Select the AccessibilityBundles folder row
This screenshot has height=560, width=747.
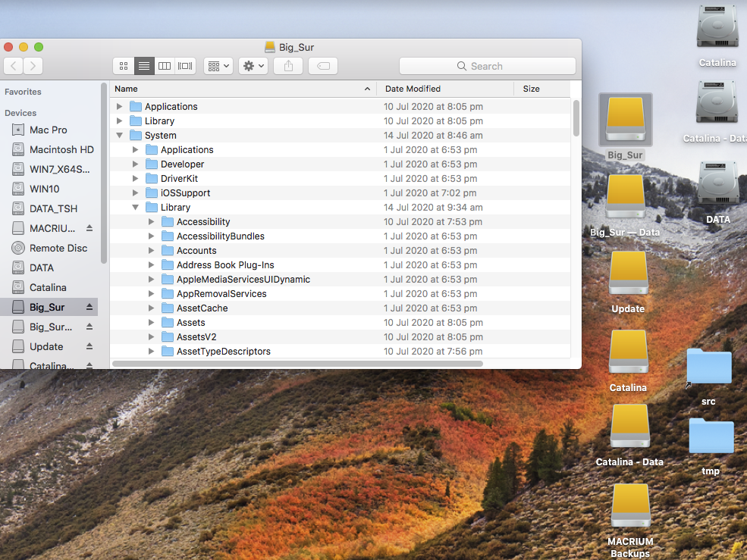pyautogui.click(x=341, y=236)
